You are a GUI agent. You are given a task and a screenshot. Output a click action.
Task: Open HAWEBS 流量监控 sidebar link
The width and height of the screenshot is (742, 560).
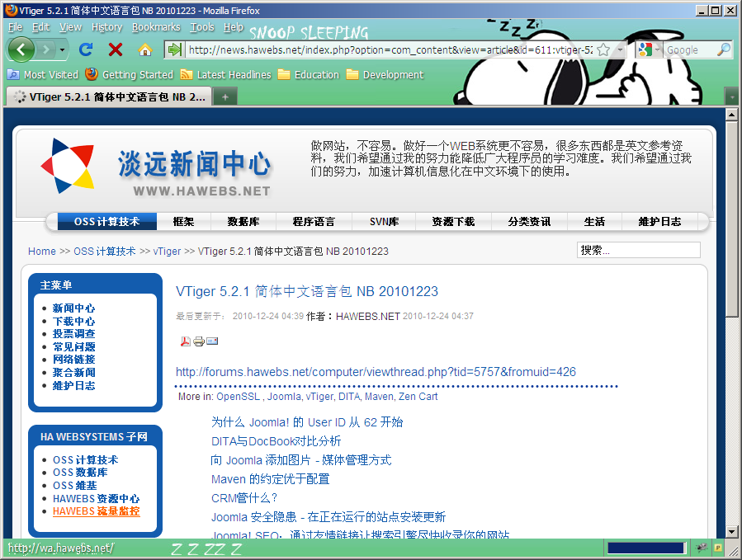[x=96, y=511]
